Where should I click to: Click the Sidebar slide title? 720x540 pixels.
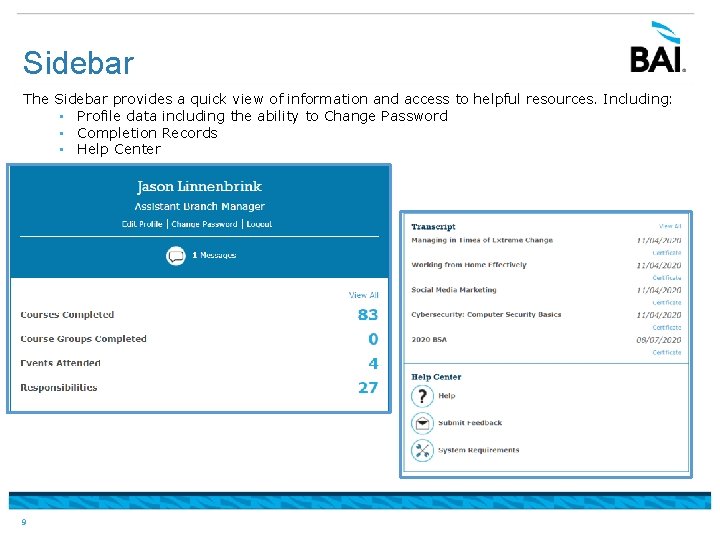click(79, 63)
